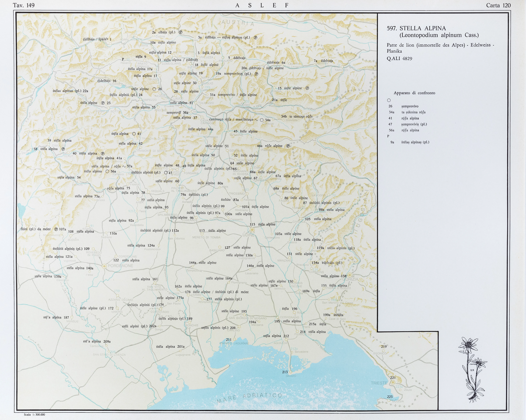Click the Udine city marker circle
Screen dimensions: 526x420
252,230
